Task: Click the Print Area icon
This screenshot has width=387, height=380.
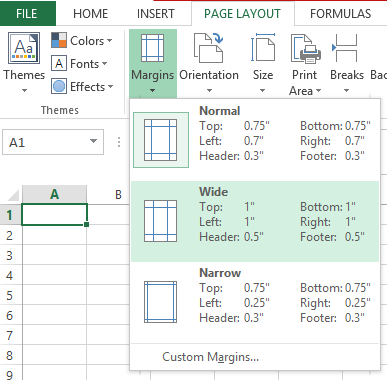Action: [305, 48]
